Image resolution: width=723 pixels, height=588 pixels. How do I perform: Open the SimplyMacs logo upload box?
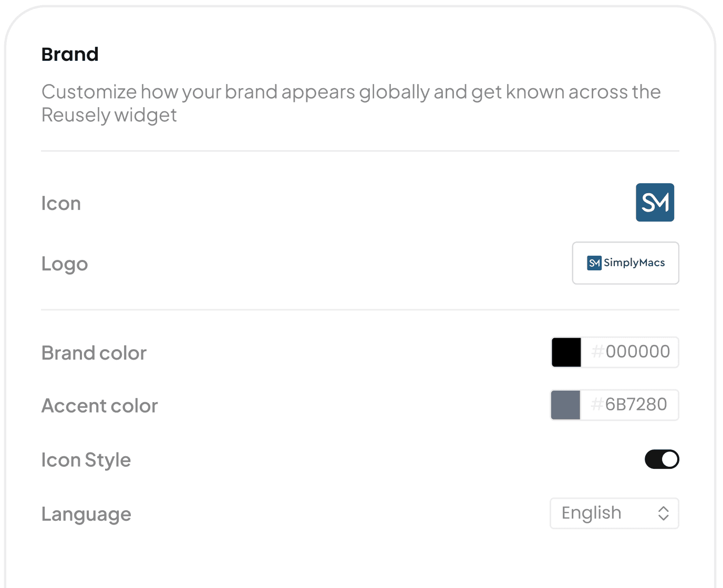(x=625, y=263)
